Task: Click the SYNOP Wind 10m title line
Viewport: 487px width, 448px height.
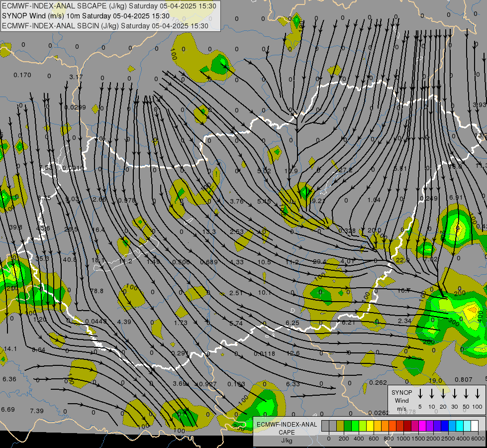Action: [x=86, y=16]
